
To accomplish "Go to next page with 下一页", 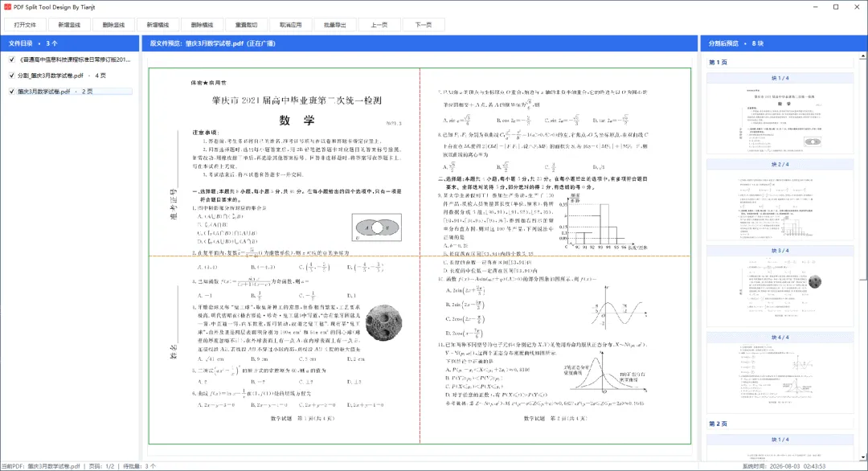I will (424, 25).
